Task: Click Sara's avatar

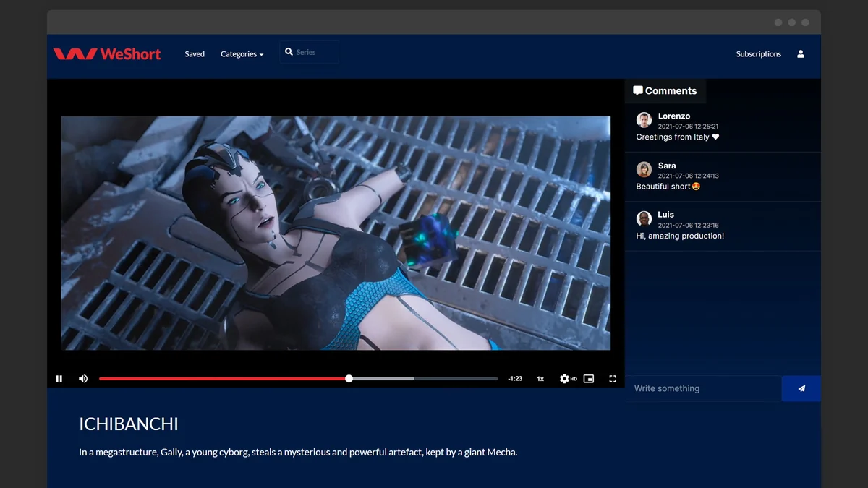Action: [644, 169]
